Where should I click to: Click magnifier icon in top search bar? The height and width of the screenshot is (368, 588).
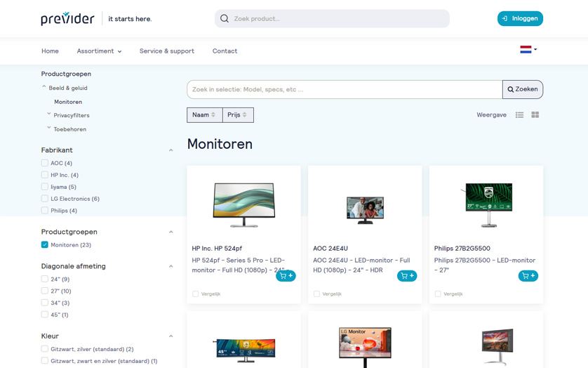click(x=225, y=19)
